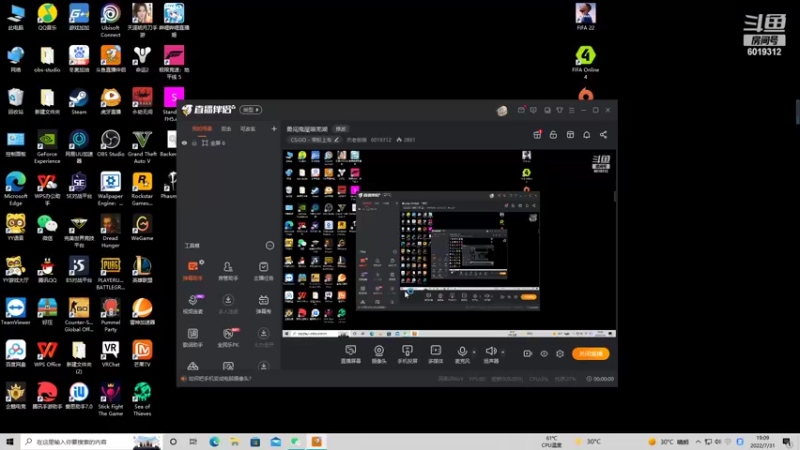This screenshot has width=800, height=450.
Task: Open the multimedia source option
Action: click(436, 354)
